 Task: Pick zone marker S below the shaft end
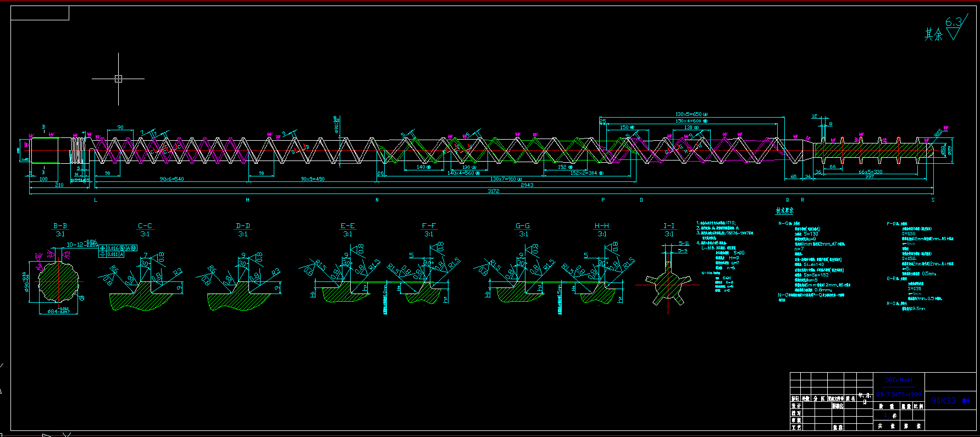tap(933, 200)
